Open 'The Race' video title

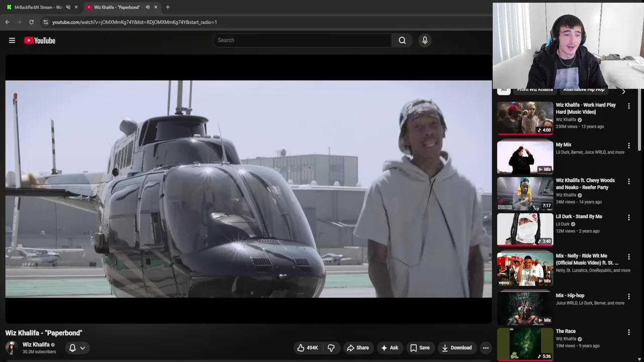coord(566,331)
